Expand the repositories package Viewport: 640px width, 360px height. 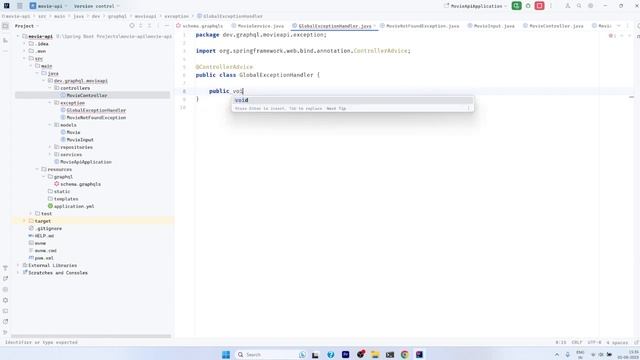(50, 147)
